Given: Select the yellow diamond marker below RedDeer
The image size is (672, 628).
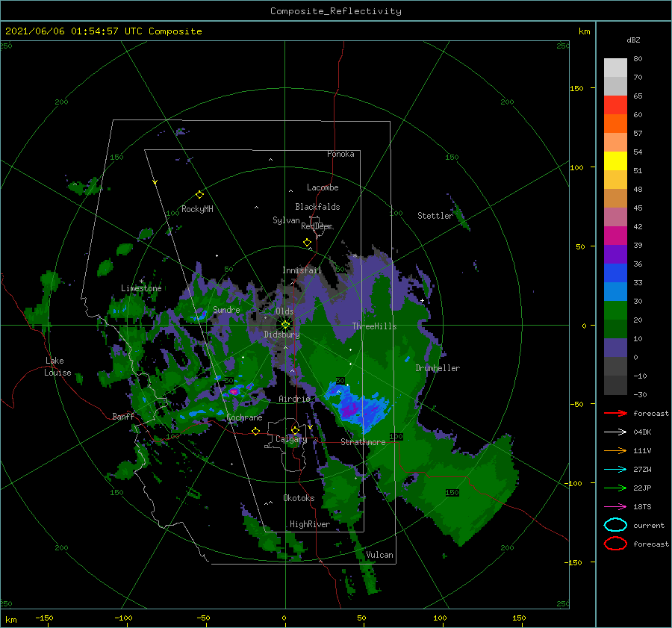Looking at the screenshot, I should (x=307, y=243).
